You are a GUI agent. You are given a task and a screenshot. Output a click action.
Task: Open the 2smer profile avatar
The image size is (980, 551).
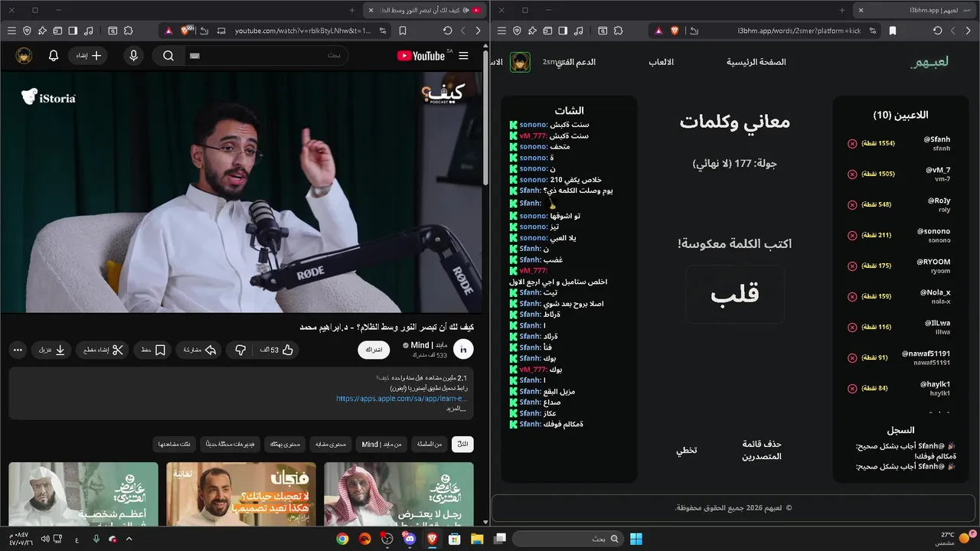click(x=521, y=62)
